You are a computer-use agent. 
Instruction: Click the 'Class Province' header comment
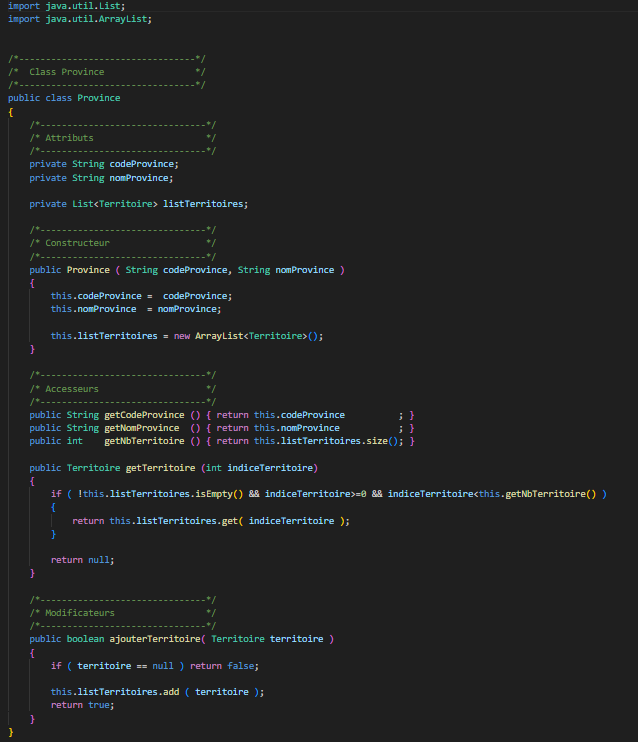click(66, 72)
